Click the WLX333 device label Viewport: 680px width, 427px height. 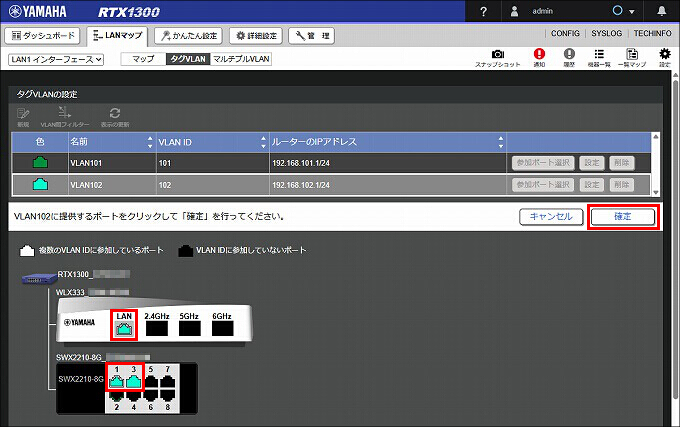(92, 293)
